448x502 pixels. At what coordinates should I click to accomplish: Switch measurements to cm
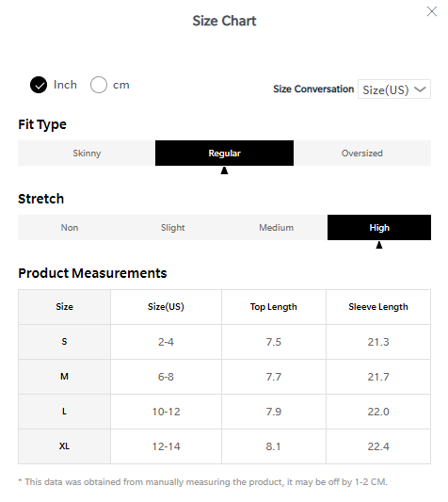point(99,85)
